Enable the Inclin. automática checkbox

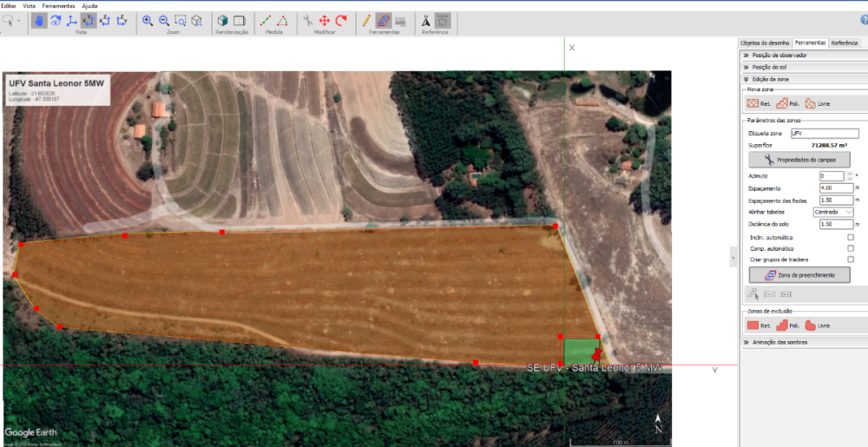click(x=850, y=237)
